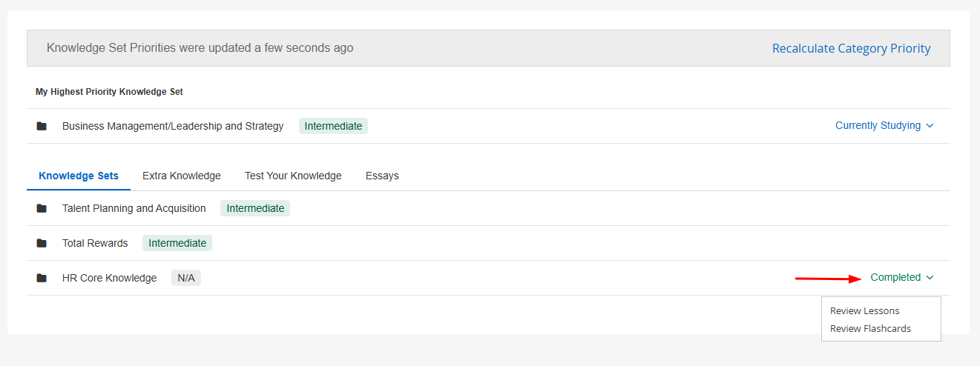The width and height of the screenshot is (980, 366).
Task: Open the Completed status dropdown
Action: 895,278
